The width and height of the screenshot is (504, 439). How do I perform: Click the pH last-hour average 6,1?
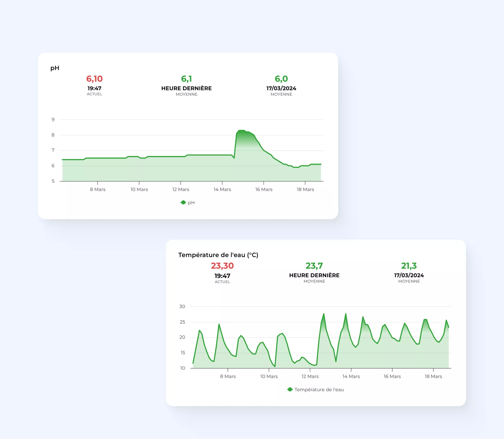pyautogui.click(x=186, y=79)
